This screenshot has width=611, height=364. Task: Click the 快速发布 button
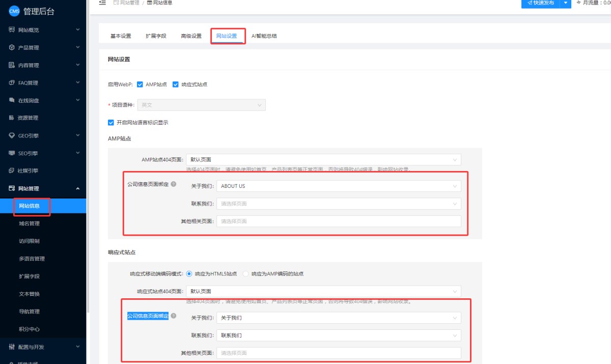click(540, 3)
